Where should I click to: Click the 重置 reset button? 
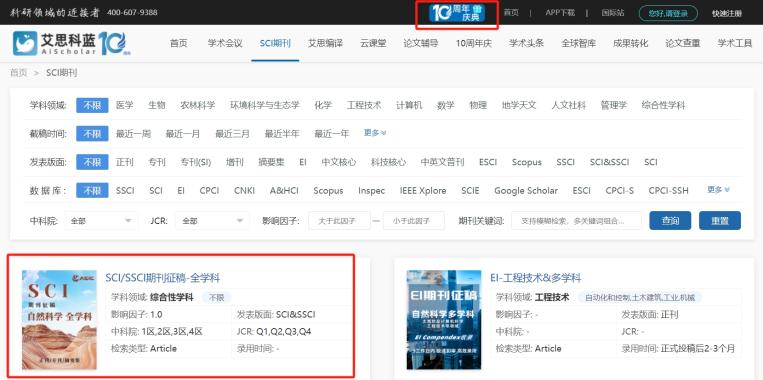point(720,220)
